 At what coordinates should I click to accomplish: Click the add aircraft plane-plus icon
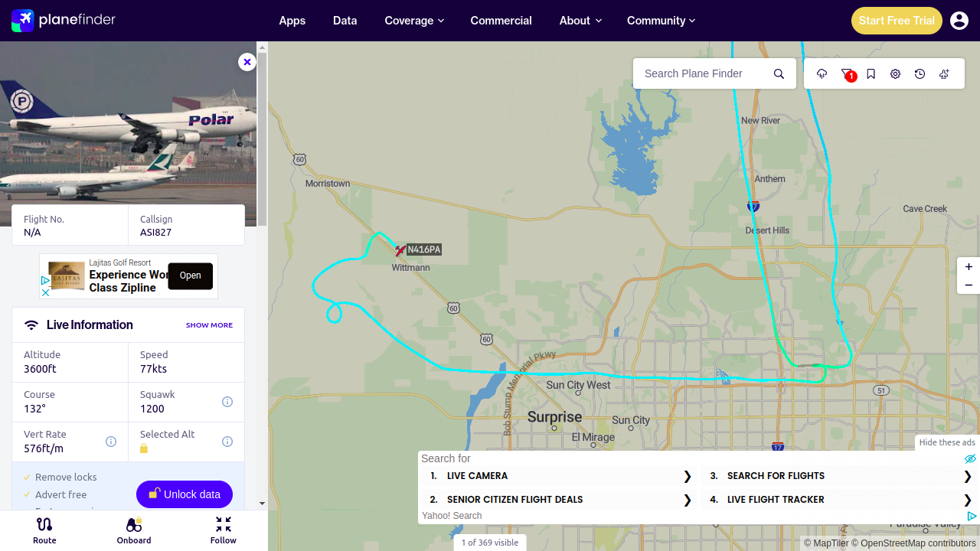945,73
